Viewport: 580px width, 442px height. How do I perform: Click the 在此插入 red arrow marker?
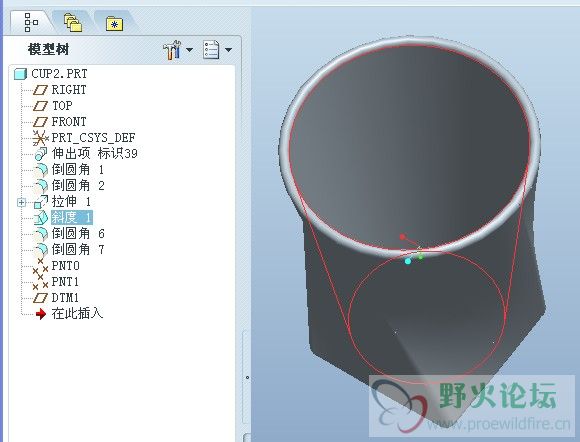pyautogui.click(x=41, y=314)
